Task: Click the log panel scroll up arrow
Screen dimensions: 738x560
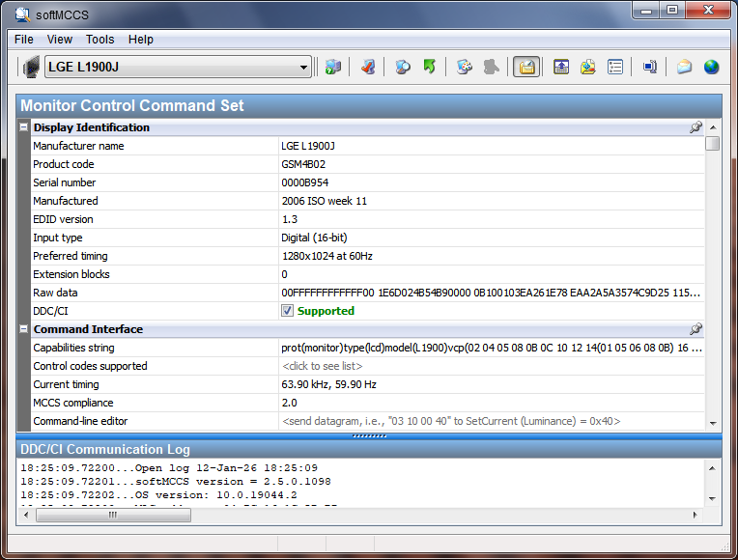Action: pyautogui.click(x=712, y=468)
